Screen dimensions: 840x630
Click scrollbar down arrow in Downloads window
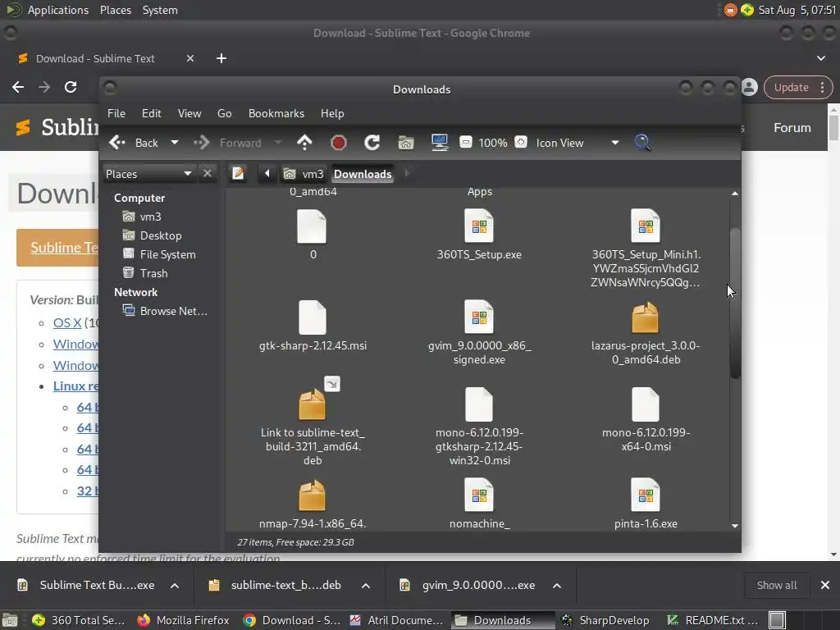735,526
